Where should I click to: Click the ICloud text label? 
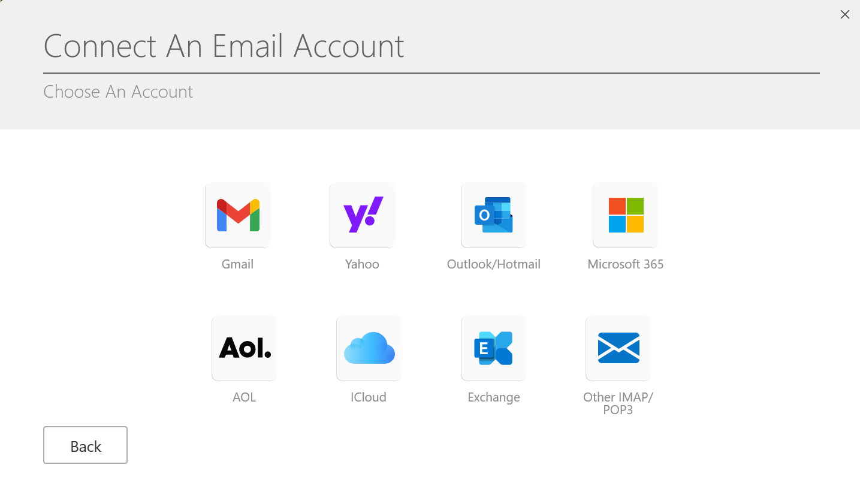tap(369, 397)
